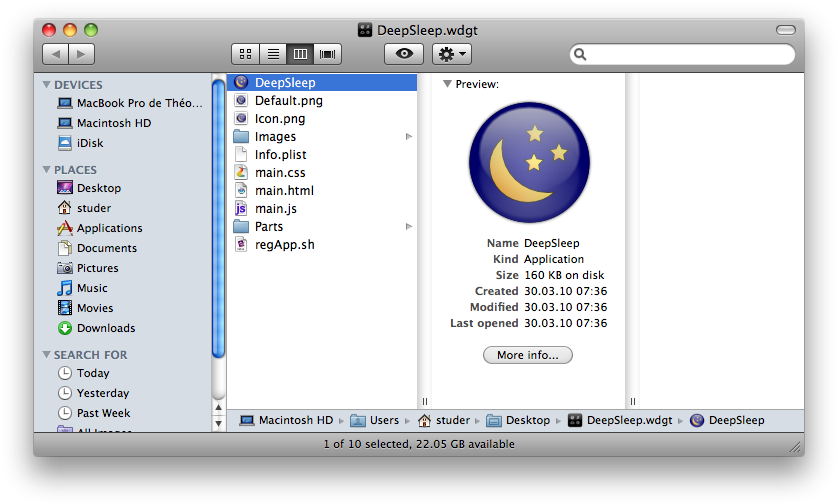Click the large DeepSleep moon preview image
This screenshot has height=504, width=837.
[x=528, y=162]
